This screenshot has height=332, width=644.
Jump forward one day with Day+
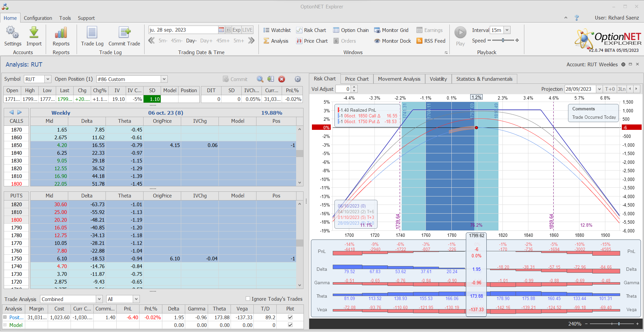click(x=206, y=41)
